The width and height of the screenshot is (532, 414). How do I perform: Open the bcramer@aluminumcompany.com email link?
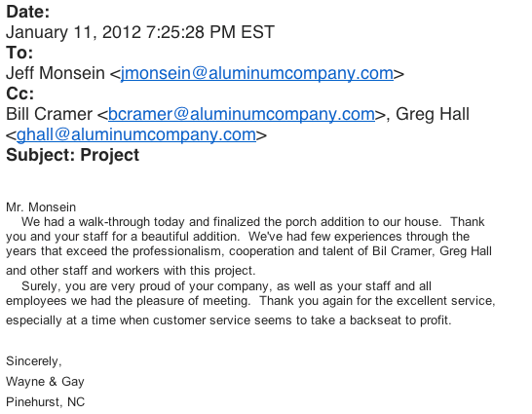click(x=242, y=114)
